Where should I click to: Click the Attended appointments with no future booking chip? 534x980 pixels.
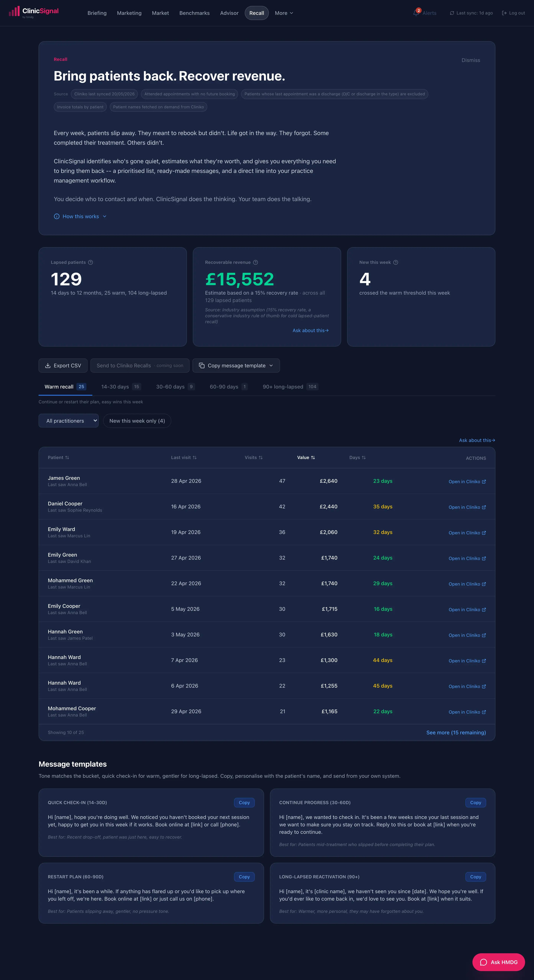pyautogui.click(x=190, y=94)
